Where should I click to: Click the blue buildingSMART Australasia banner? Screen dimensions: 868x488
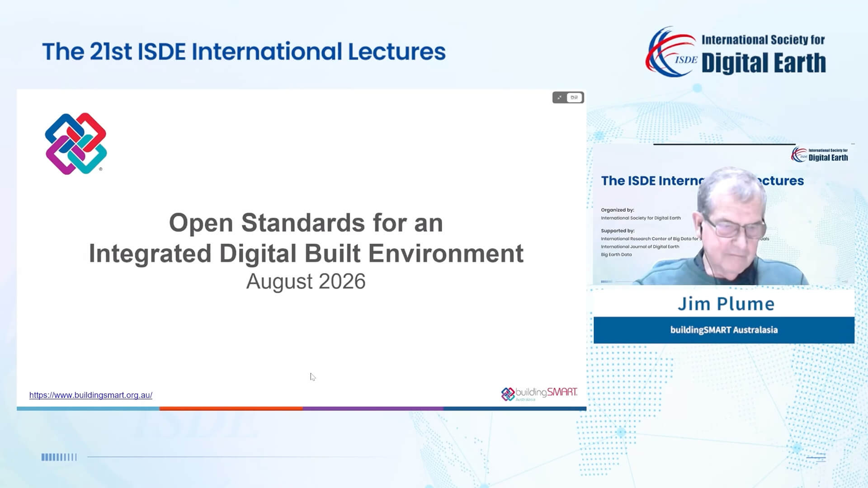coord(724,330)
